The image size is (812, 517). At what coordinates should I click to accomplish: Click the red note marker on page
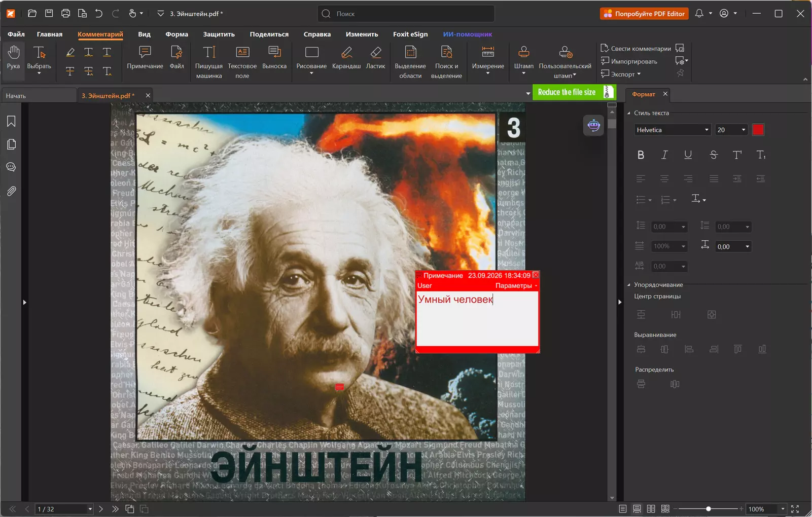(340, 387)
